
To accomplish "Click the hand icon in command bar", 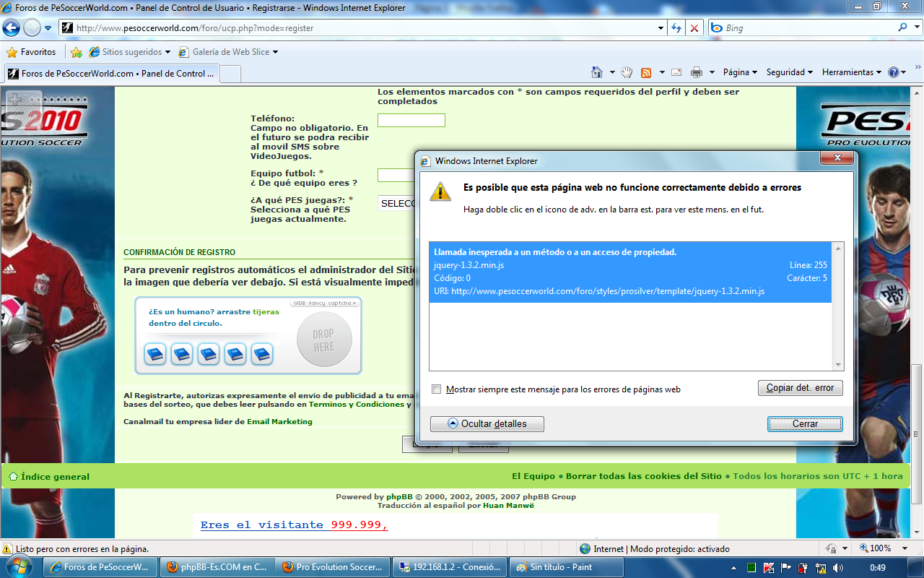I will (x=627, y=72).
